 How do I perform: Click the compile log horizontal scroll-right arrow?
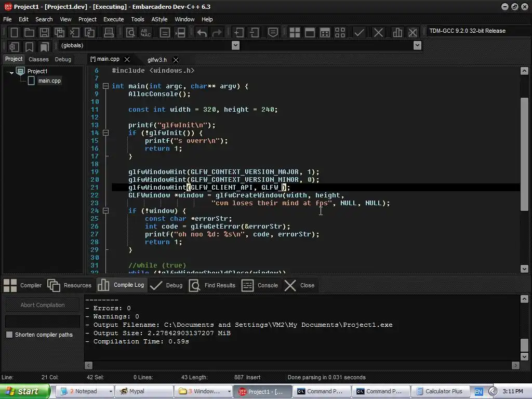516,365
